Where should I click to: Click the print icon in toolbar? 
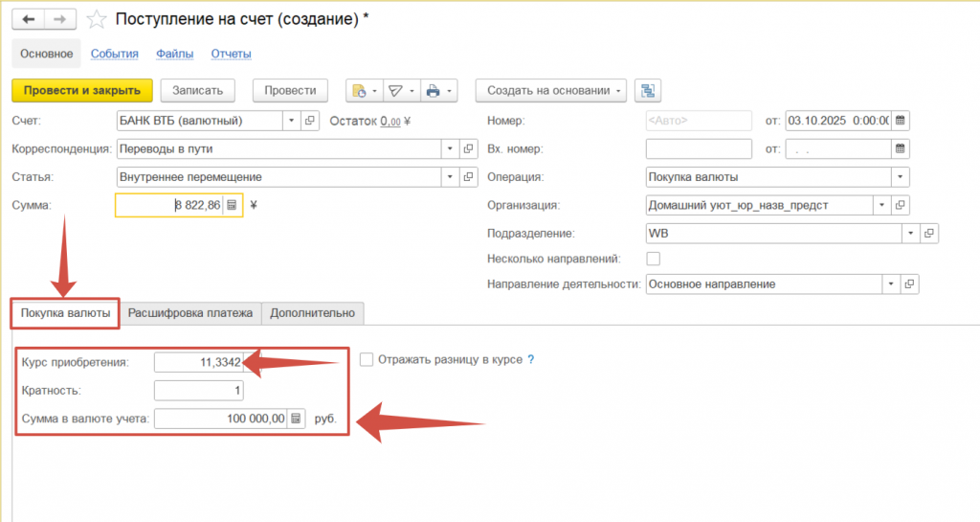pyautogui.click(x=434, y=91)
